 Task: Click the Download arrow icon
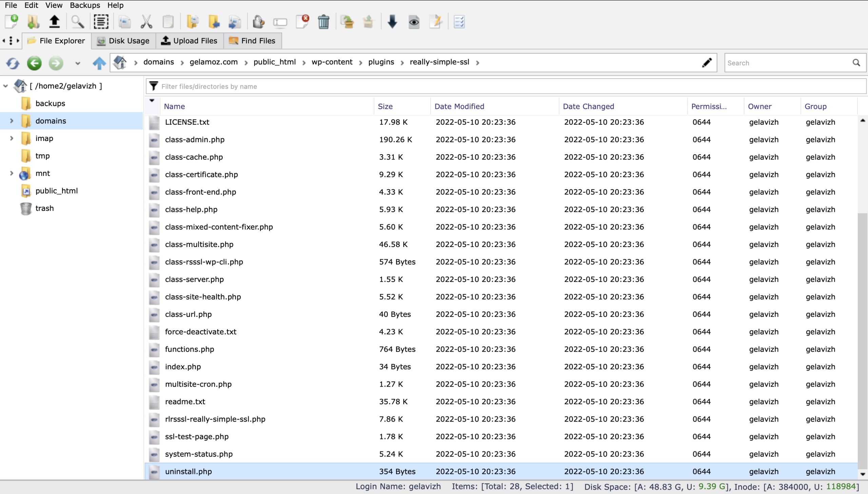pos(392,22)
